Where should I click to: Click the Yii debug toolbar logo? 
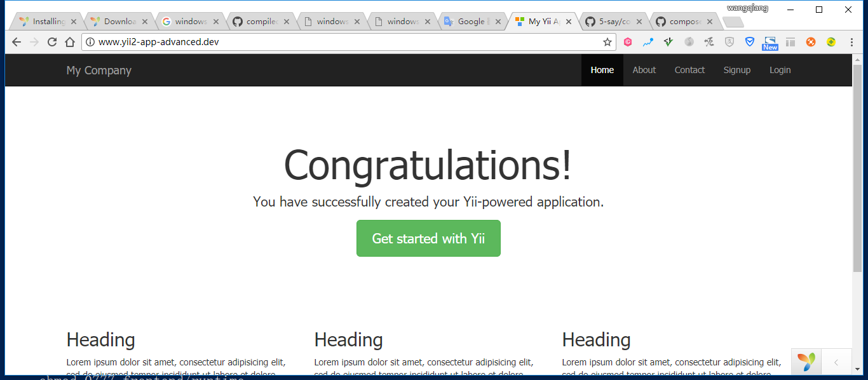[806, 362]
